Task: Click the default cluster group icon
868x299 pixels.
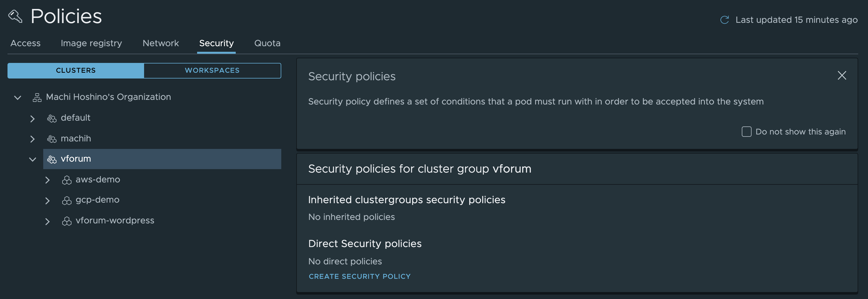Action: [x=52, y=118]
